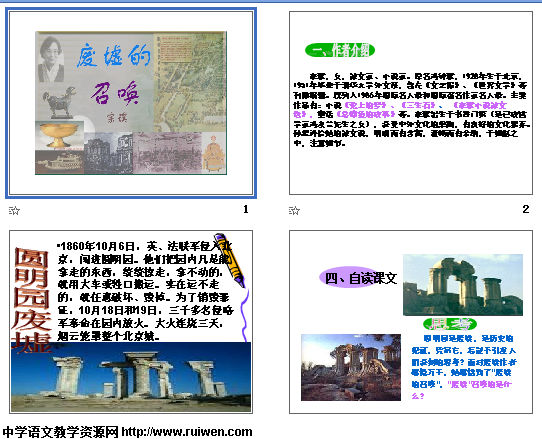The width and height of the screenshot is (542, 439).
Task: Click the animation star icon under slide 2
Action: point(294,210)
